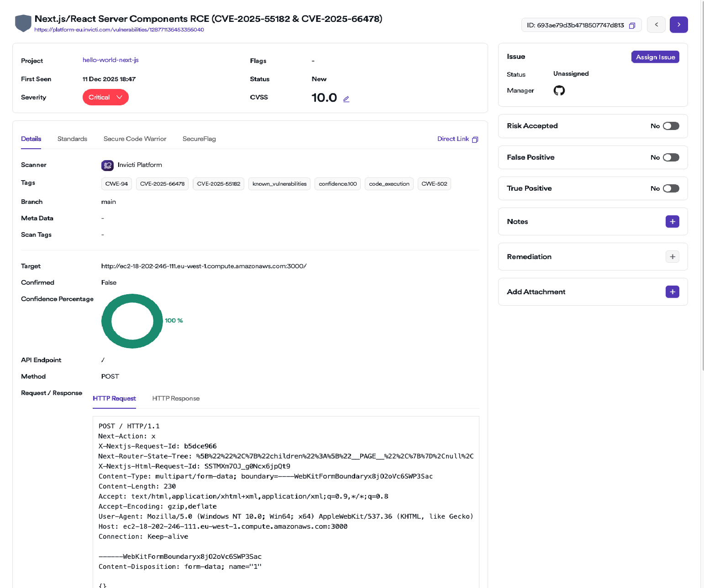
Task: Click the main branch value
Action: point(109,202)
